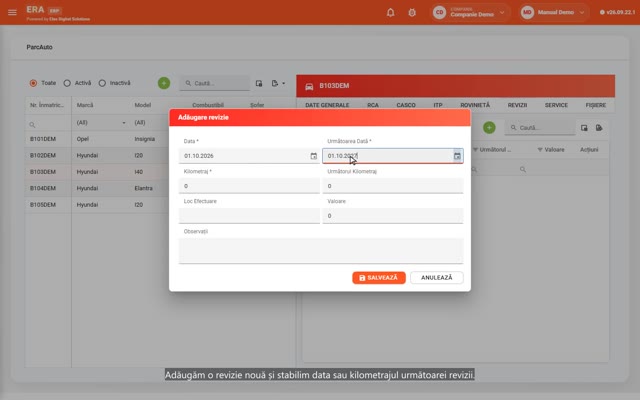
Task: Click the green add revizie button
Action: tap(489, 128)
